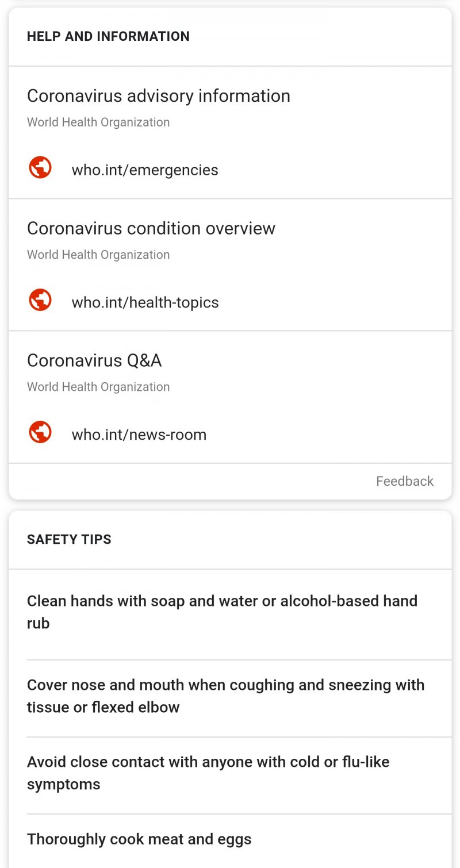Click the globe icon beside who.int/health-topics
The image size is (460, 868).
point(40,299)
